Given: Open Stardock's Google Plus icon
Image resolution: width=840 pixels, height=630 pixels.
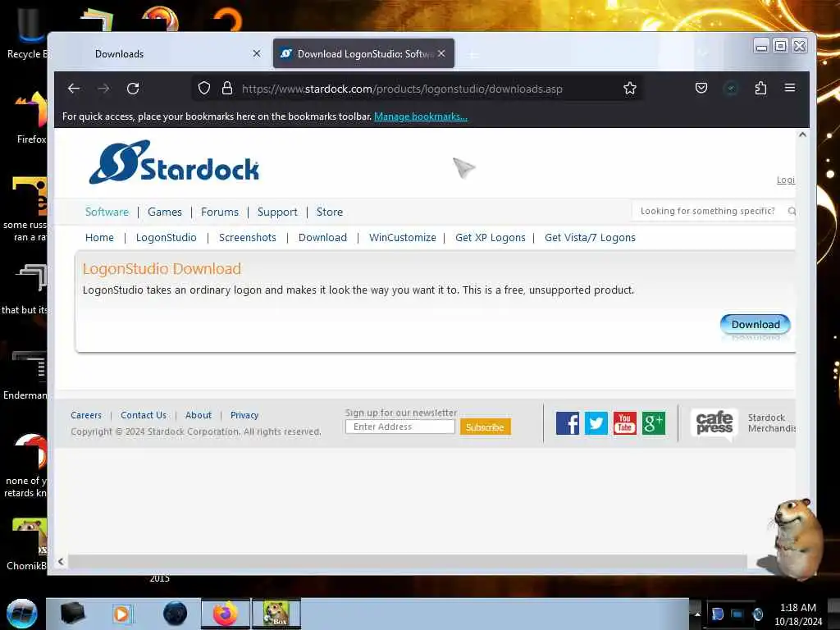Looking at the screenshot, I should tap(654, 422).
